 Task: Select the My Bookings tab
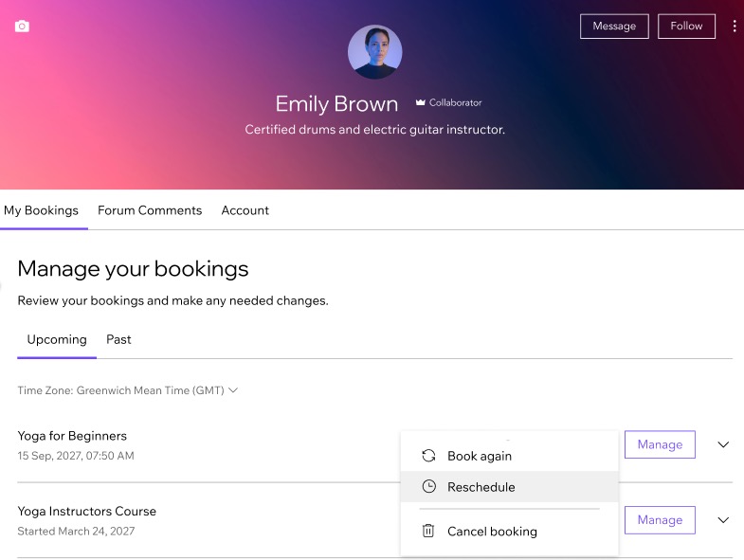(x=42, y=210)
